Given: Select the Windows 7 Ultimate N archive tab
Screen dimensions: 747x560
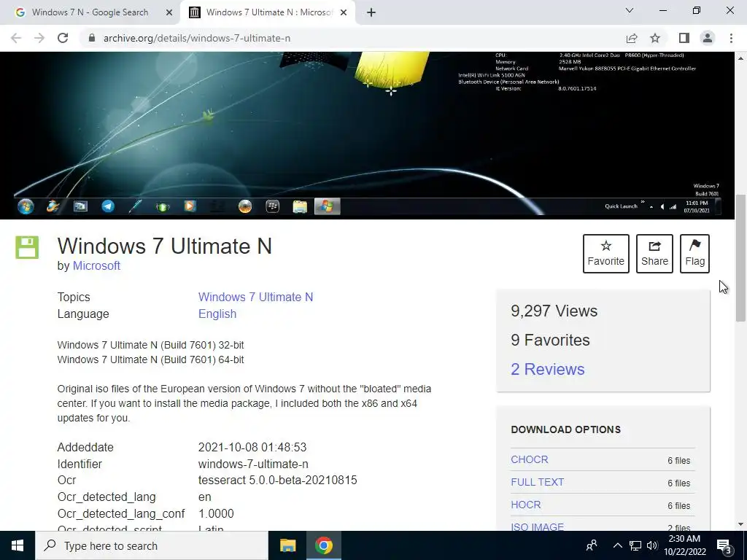Looking at the screenshot, I should click(268, 12).
